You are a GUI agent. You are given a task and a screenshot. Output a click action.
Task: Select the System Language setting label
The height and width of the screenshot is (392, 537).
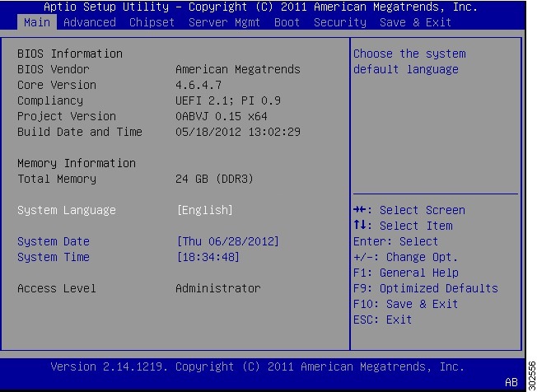[67, 210]
